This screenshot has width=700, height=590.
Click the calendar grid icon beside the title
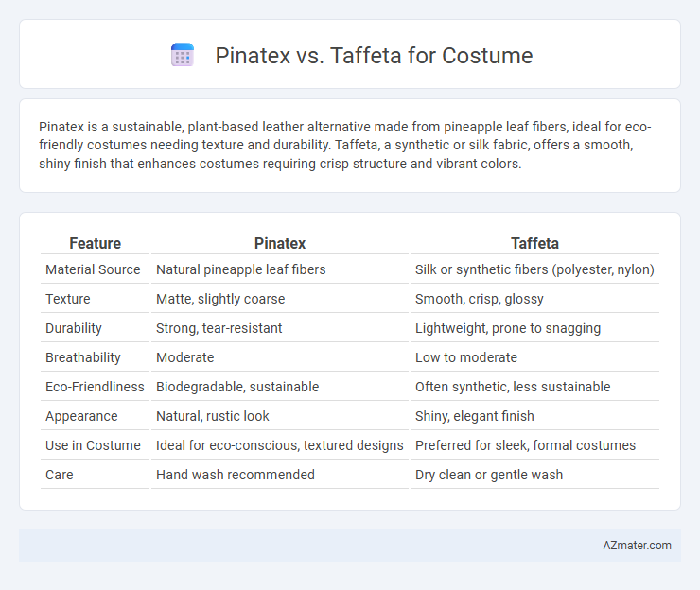coord(183,56)
